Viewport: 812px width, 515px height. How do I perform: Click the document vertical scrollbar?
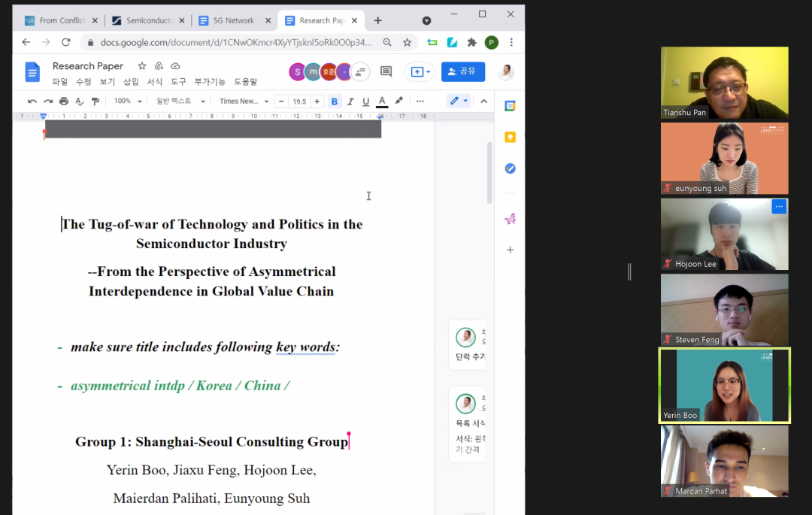pyautogui.click(x=489, y=172)
